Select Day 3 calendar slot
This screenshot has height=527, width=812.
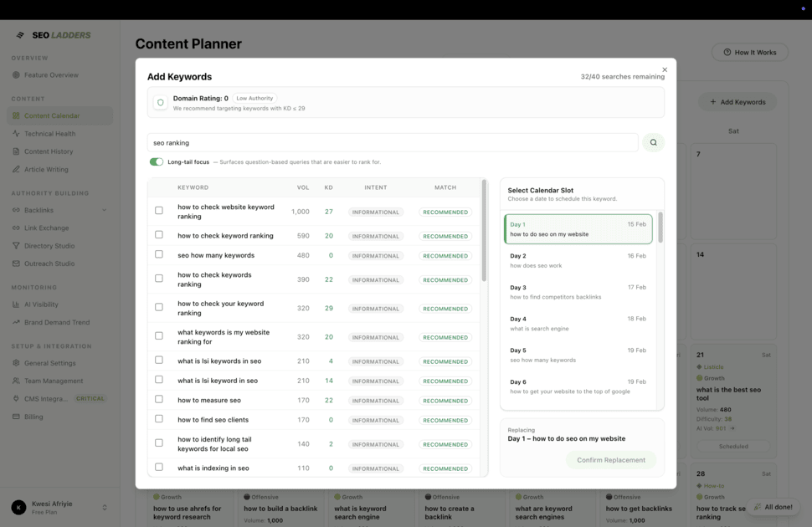578,292
